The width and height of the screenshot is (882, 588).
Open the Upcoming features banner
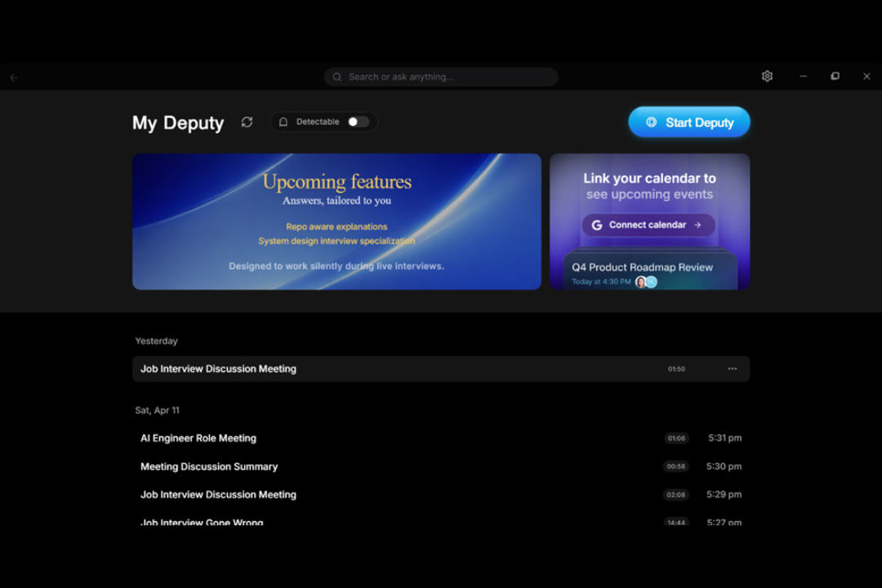click(336, 221)
